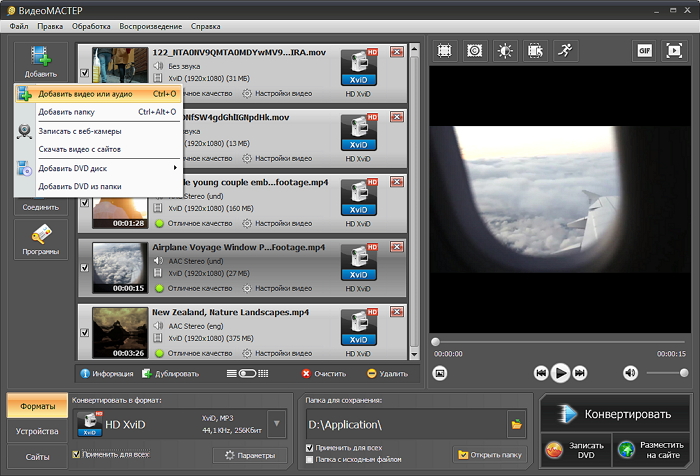Click Разместить на сайте button
This screenshot has width=700, height=476.
651,450
